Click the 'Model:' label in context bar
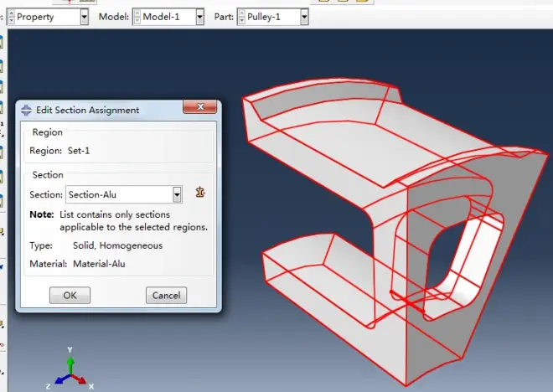This screenshot has width=553, height=392. [x=114, y=17]
